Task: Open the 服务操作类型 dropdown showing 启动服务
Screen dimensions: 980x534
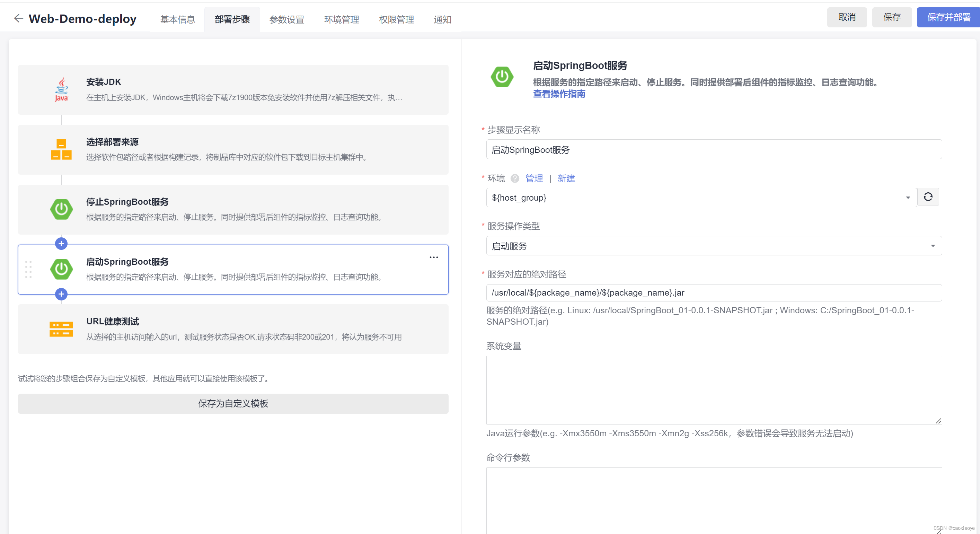Action: pos(932,246)
